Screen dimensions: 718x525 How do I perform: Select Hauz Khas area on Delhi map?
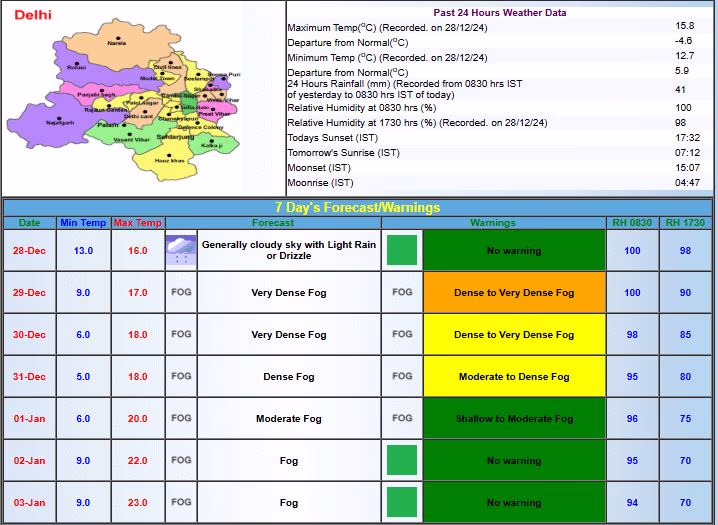point(171,157)
